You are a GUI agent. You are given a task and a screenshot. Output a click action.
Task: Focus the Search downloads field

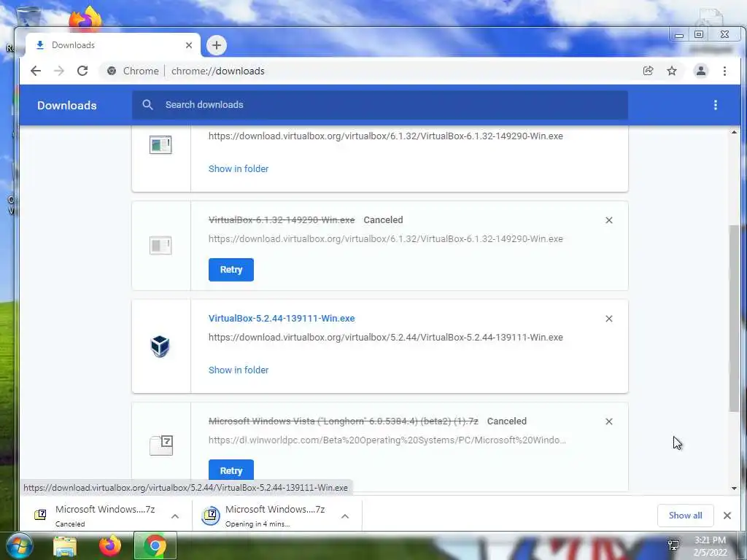[x=379, y=105]
